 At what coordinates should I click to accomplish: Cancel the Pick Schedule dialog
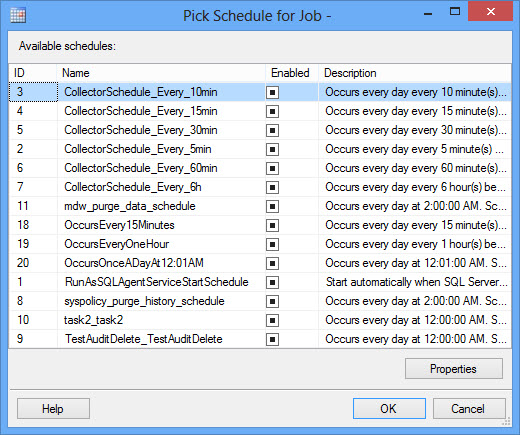point(469,409)
